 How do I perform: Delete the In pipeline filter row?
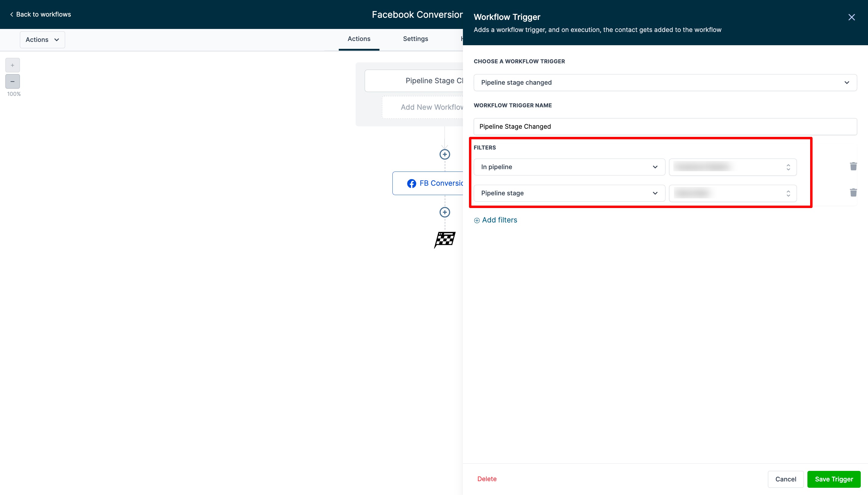pyautogui.click(x=853, y=166)
